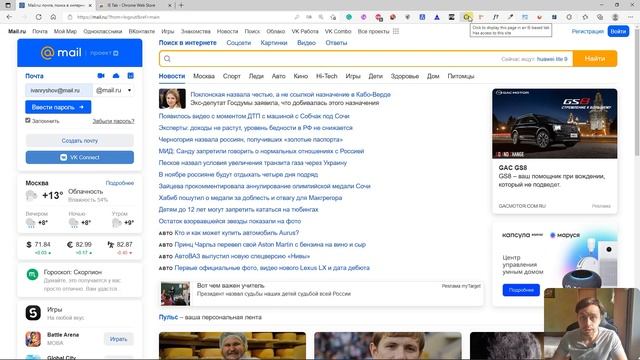The width and height of the screenshot is (640, 360).
Task: Click the VK Connect logo icon
Action: (63, 157)
